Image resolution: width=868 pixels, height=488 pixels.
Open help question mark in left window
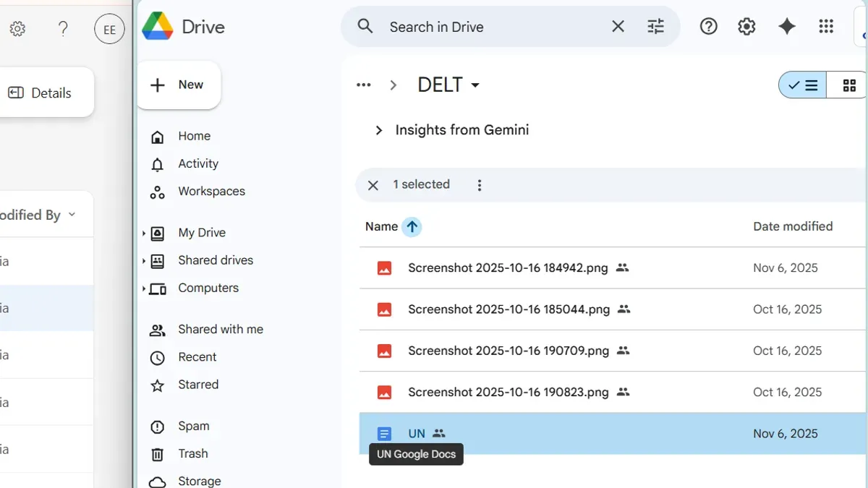click(x=63, y=29)
